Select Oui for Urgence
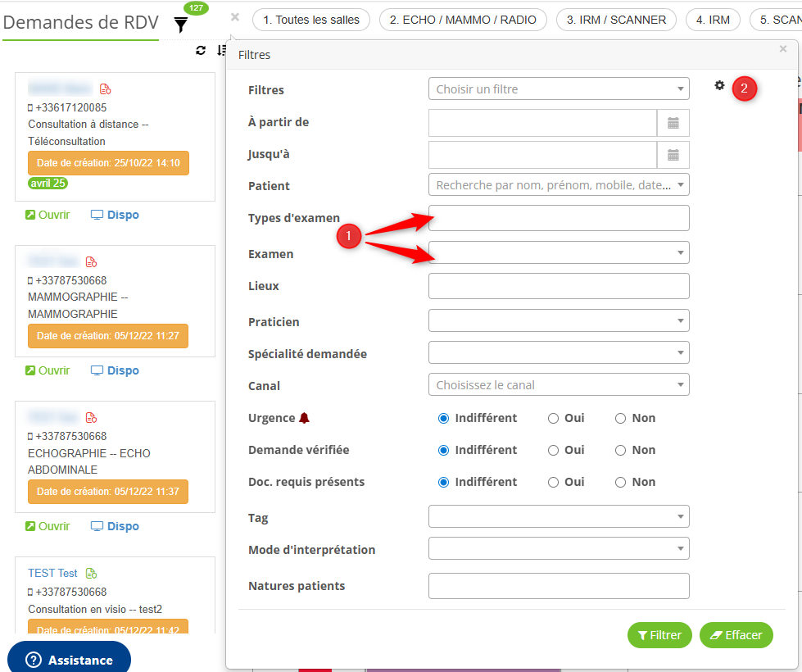The height and width of the screenshot is (672, 802). 554,418
